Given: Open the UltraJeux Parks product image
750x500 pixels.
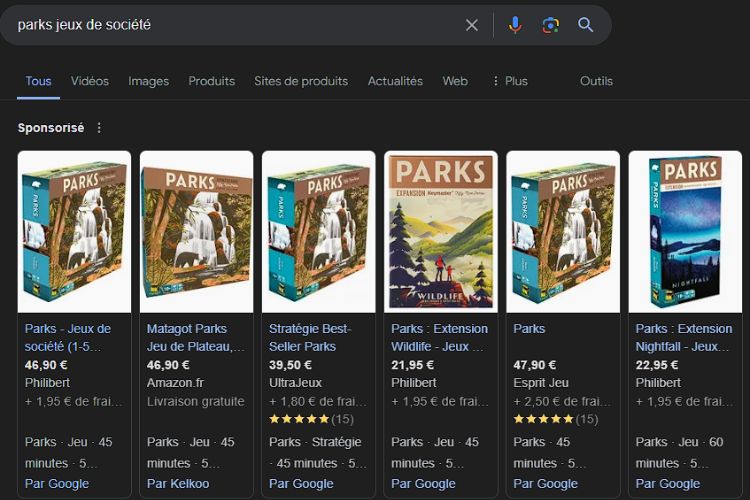Looking at the screenshot, I should [x=319, y=232].
